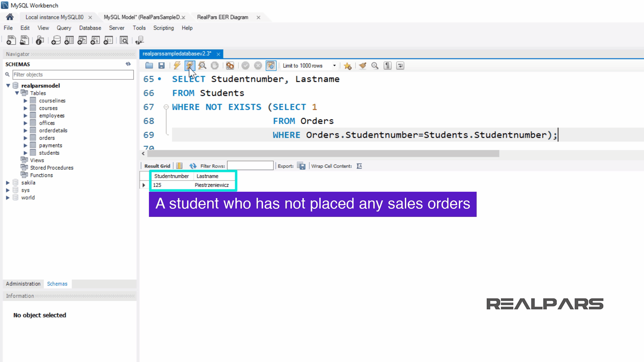This screenshot has width=644, height=362.
Task: Execute the whole script with lightning icon
Action: pyautogui.click(x=177, y=66)
